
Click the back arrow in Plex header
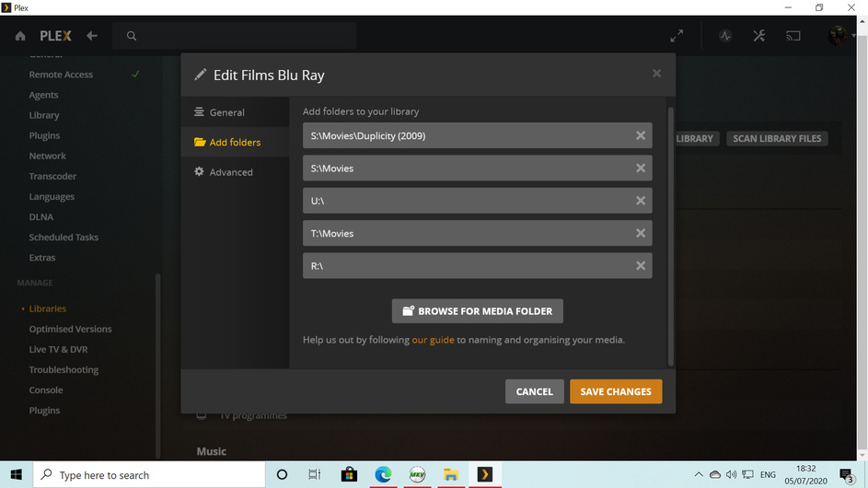click(92, 36)
